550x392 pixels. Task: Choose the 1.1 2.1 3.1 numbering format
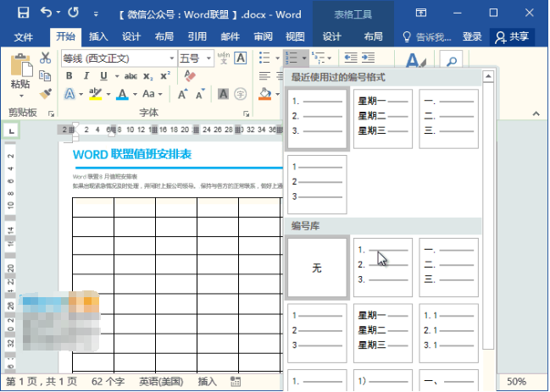click(448, 333)
